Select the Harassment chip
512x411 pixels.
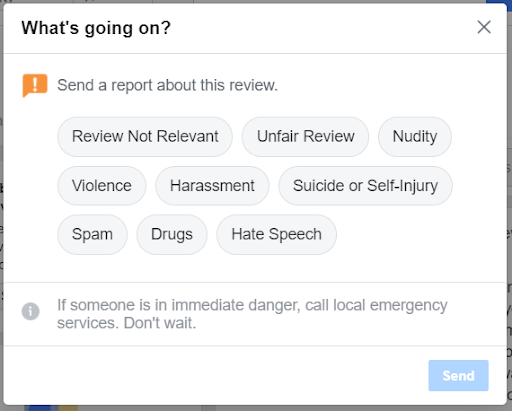click(212, 186)
